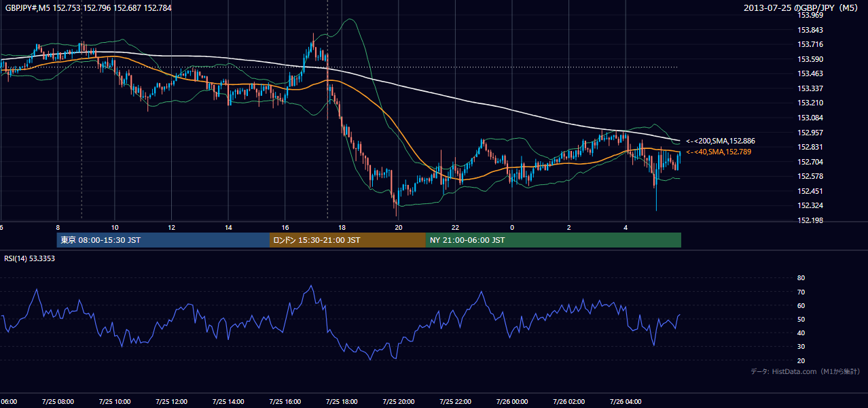Click the HistData.com data source credit
The image size is (868, 408).
pos(805,371)
